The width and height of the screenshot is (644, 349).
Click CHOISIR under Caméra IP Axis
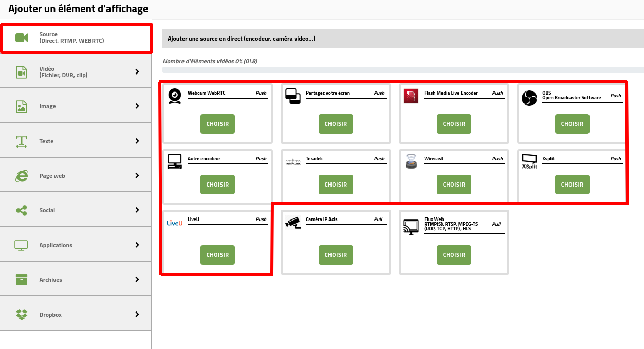336,255
